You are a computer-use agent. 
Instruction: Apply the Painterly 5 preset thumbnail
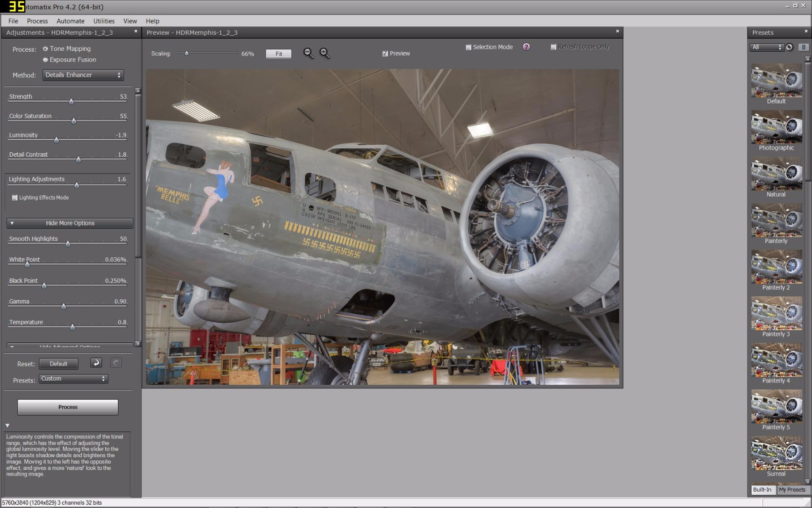pyautogui.click(x=776, y=406)
